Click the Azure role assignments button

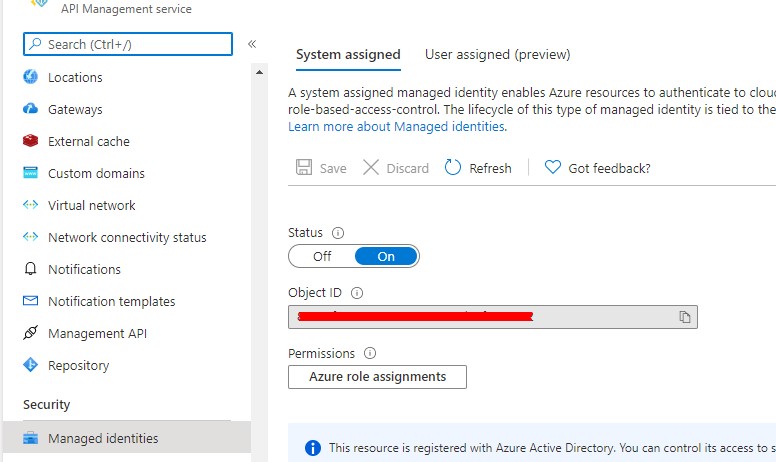pyautogui.click(x=377, y=376)
